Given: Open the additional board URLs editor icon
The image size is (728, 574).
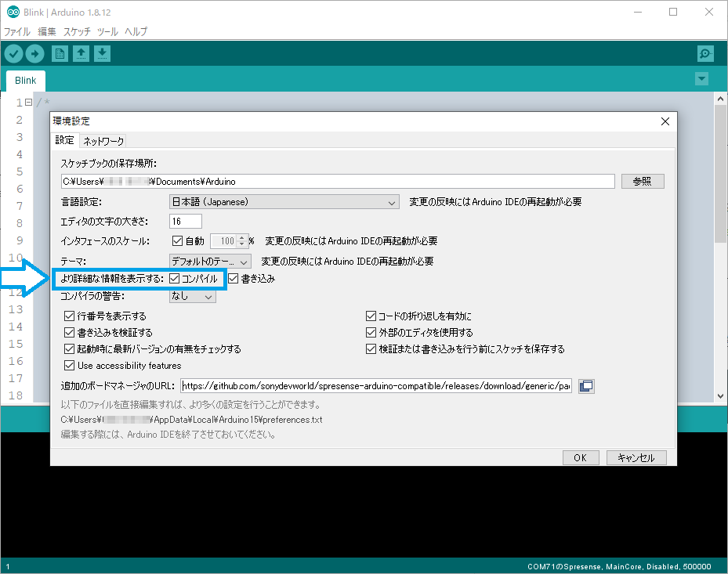Looking at the screenshot, I should [586, 386].
